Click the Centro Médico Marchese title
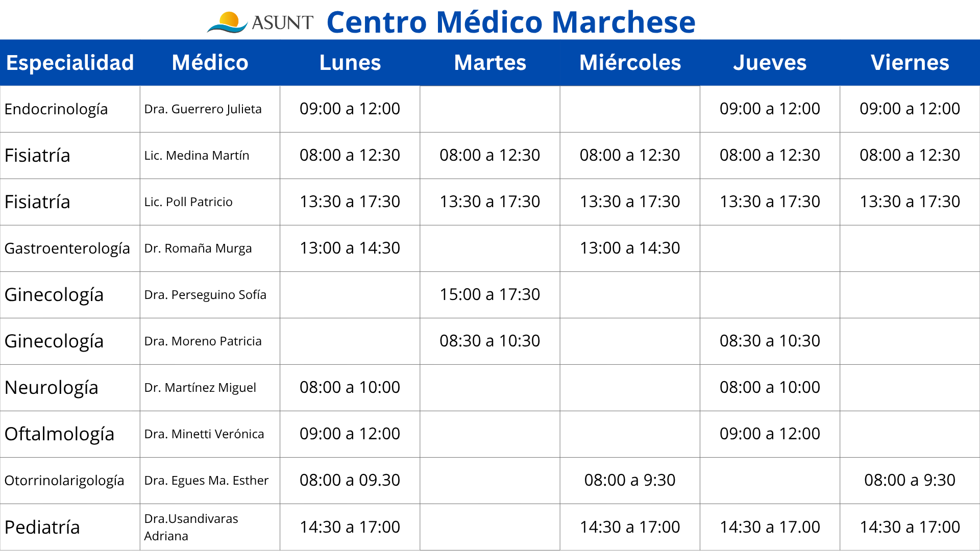Image resolution: width=980 pixels, height=551 pixels. (511, 22)
